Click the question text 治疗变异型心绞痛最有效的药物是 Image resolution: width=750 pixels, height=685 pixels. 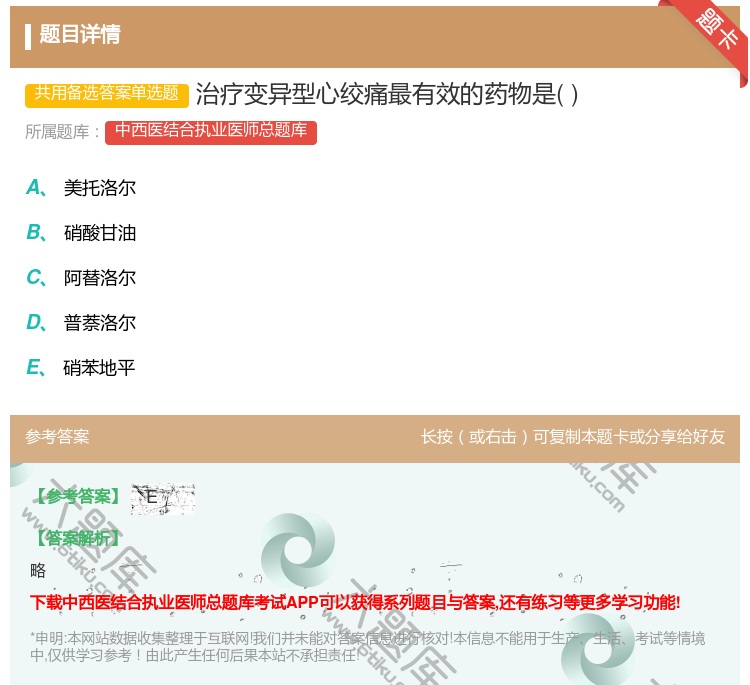(386, 94)
